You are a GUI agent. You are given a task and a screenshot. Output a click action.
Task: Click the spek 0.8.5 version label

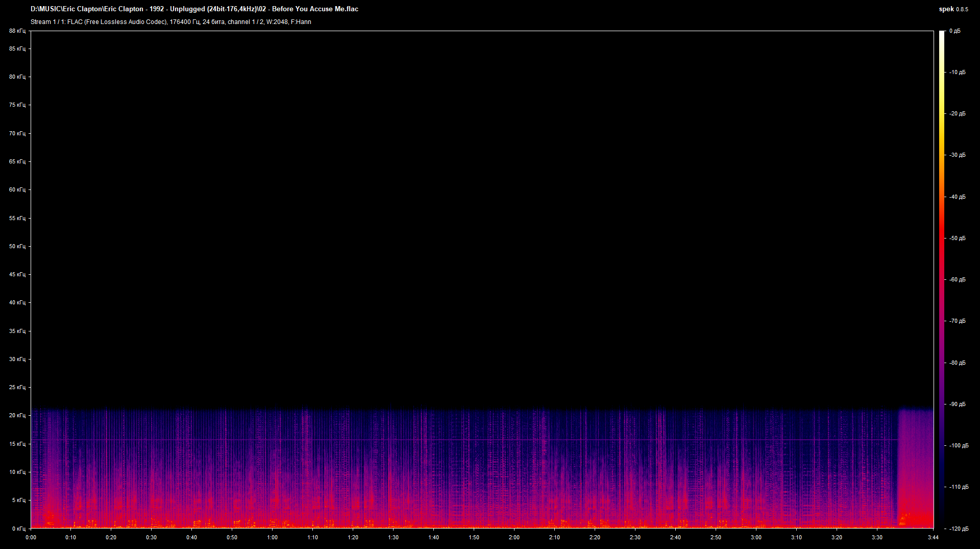tap(953, 9)
